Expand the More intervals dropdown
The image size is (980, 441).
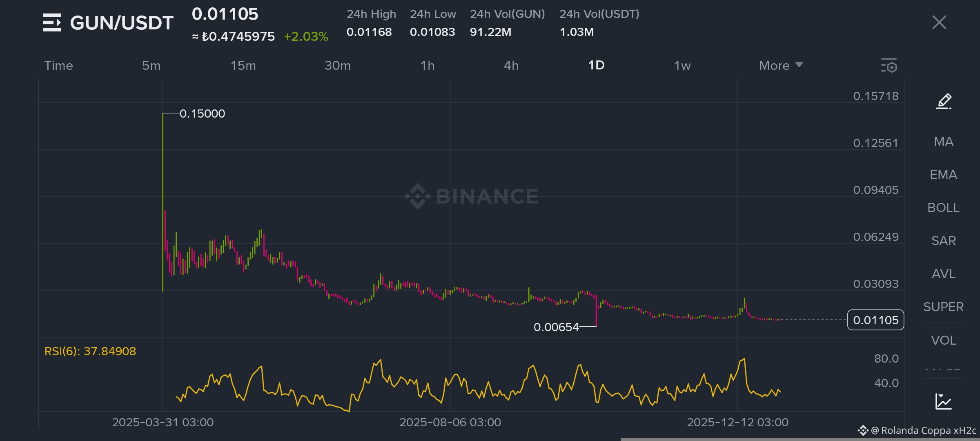click(x=780, y=66)
